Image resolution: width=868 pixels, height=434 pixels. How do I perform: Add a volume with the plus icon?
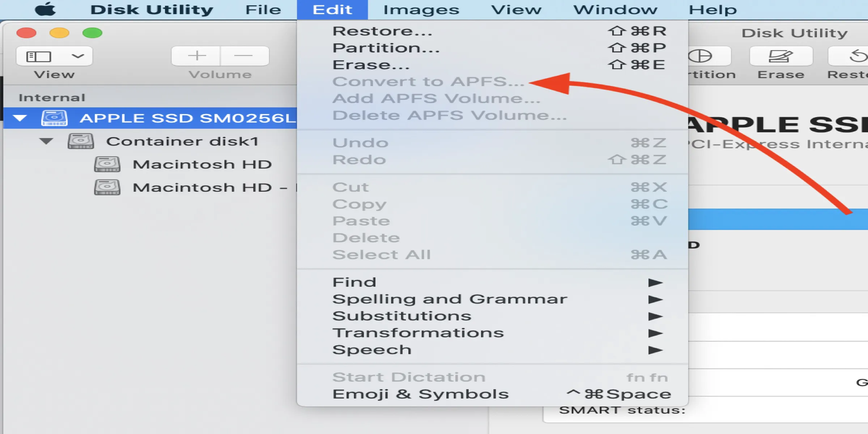point(196,56)
